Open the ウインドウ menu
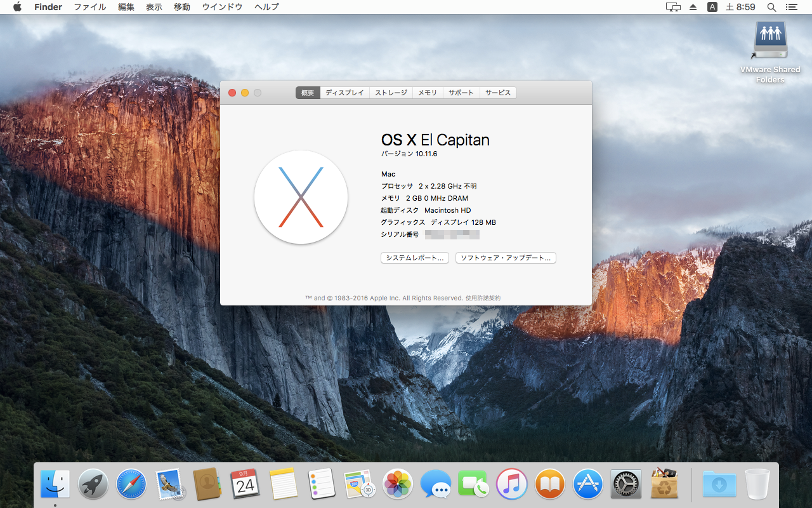812x508 pixels. coord(222,7)
